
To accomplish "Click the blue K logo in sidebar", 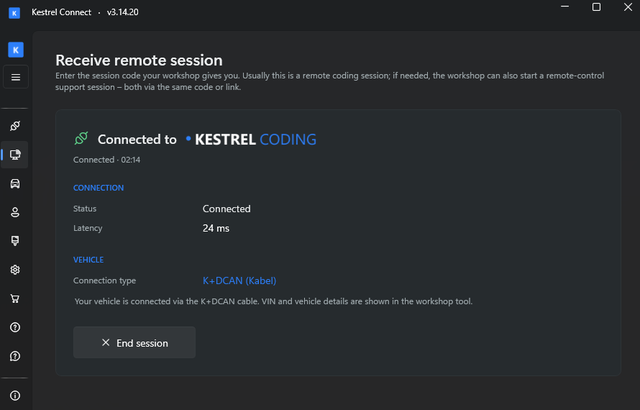I will pyautogui.click(x=16, y=50).
